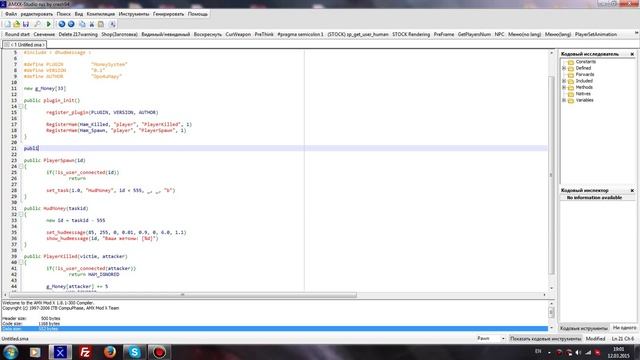Image resolution: width=640 pixels, height=360 pixels.
Task: Select the Forwards folder in explorer
Action: [584, 74]
